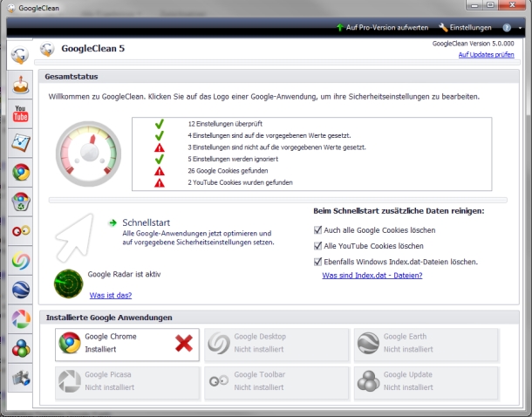Click text 12 Einstellungen überprüft

click(225, 124)
